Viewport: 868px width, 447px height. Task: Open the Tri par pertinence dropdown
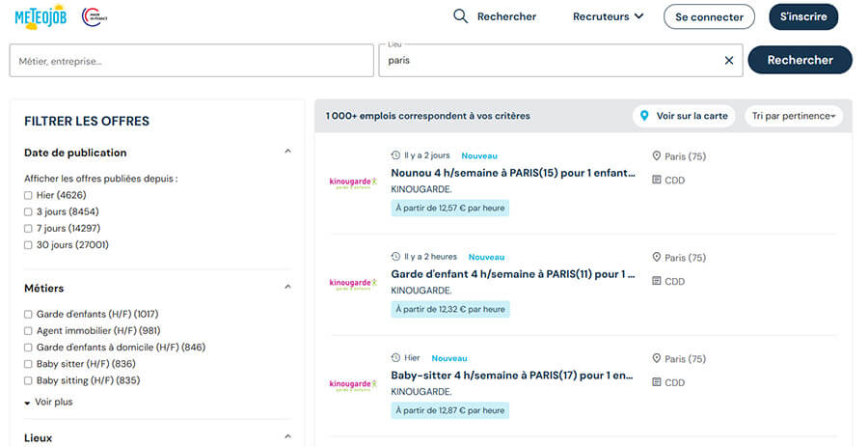click(x=794, y=116)
